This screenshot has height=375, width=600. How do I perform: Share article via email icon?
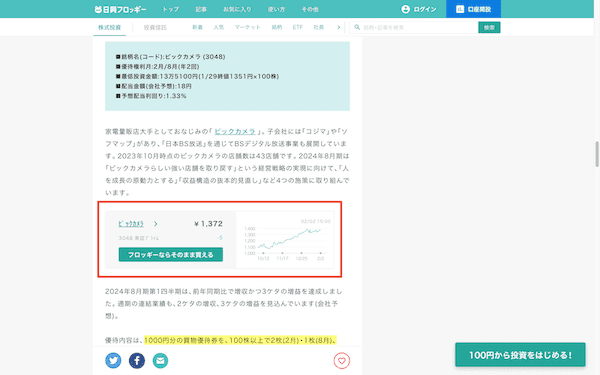click(160, 360)
